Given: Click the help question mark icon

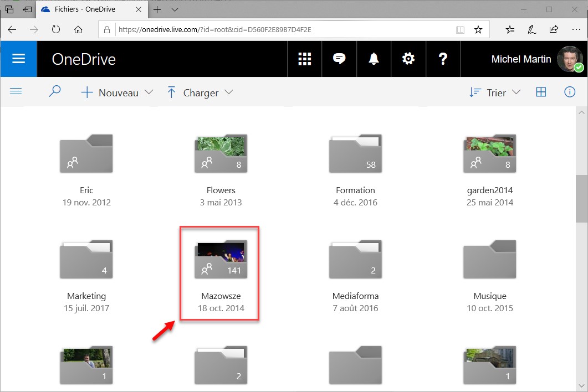Looking at the screenshot, I should click(443, 59).
